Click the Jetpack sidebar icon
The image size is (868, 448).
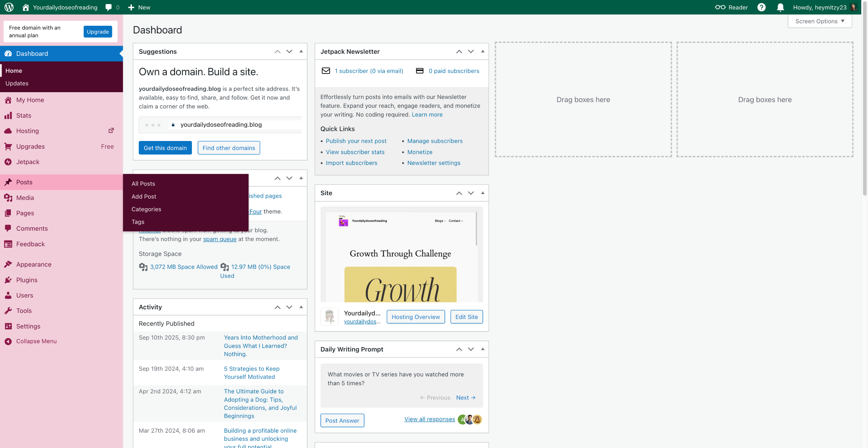coord(8,162)
